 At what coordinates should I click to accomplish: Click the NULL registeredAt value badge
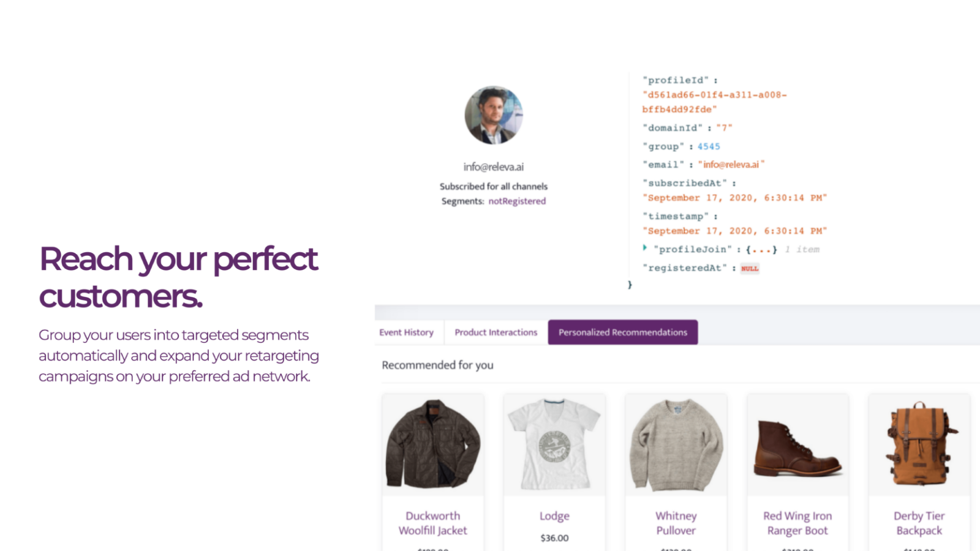pyautogui.click(x=750, y=268)
